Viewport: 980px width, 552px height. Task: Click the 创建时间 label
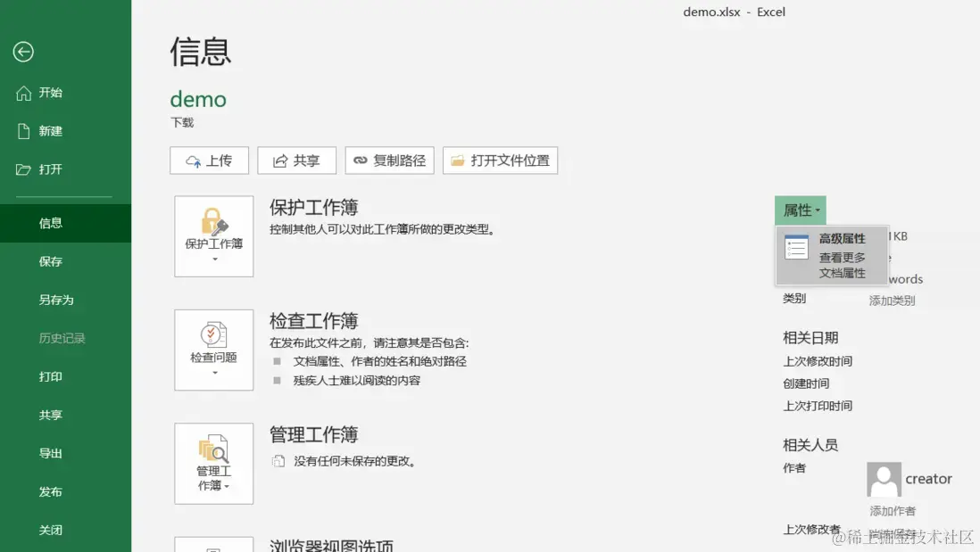[806, 383]
